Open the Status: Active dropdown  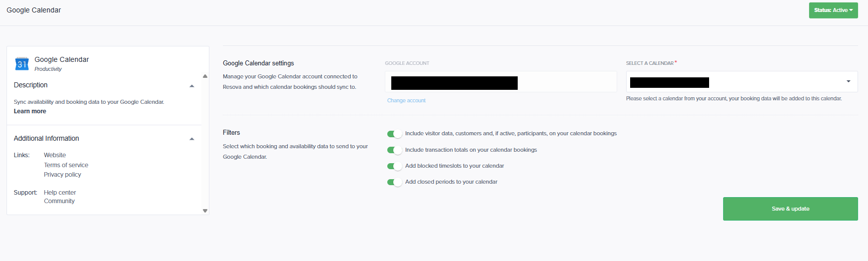click(833, 10)
